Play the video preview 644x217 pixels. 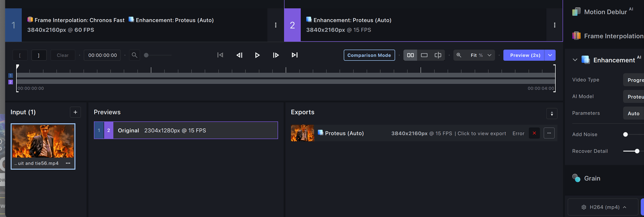257,55
